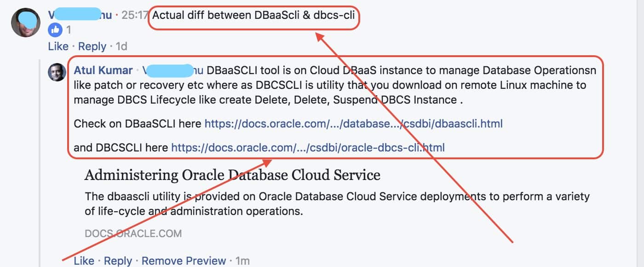The image size is (644, 267).
Task: Reply to the top comment
Action: pos(92,46)
